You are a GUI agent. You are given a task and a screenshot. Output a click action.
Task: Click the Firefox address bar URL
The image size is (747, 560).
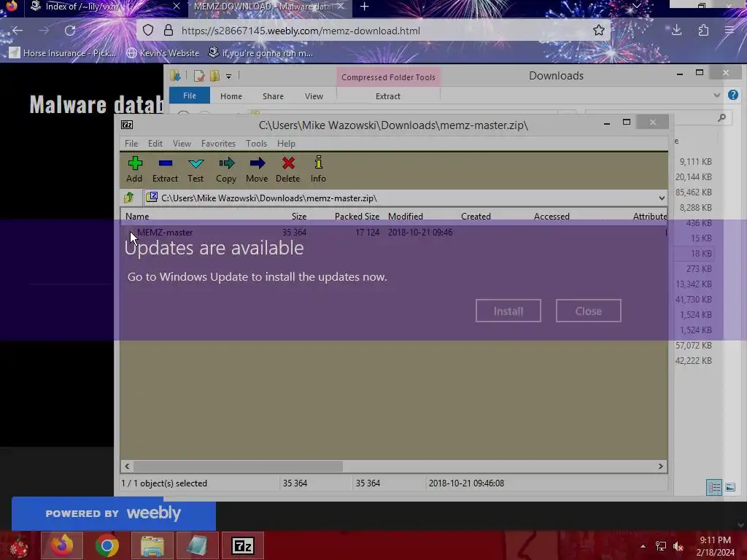(301, 31)
